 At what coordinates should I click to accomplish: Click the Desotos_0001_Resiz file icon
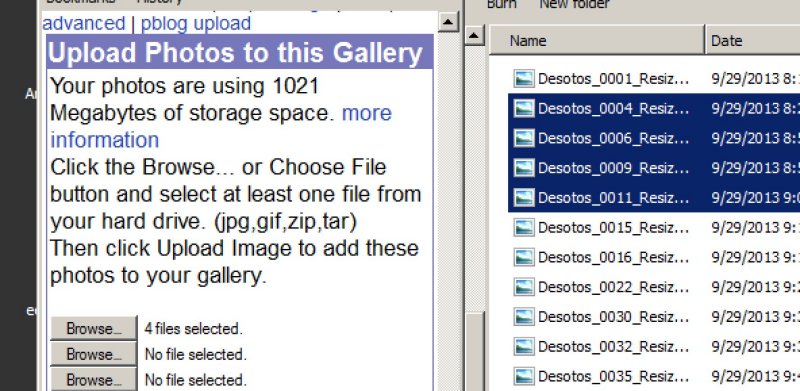pos(524,79)
